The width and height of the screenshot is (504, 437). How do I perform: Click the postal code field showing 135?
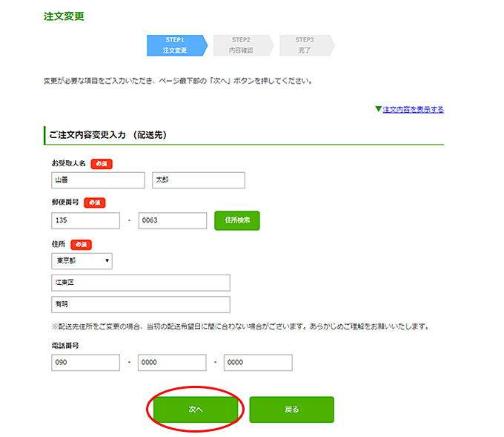point(85,220)
